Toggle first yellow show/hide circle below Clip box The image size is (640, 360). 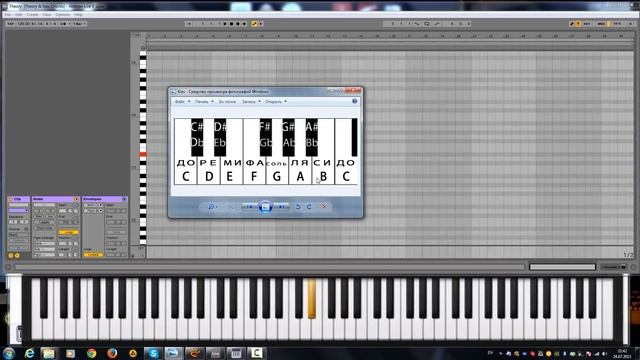(x=11, y=256)
